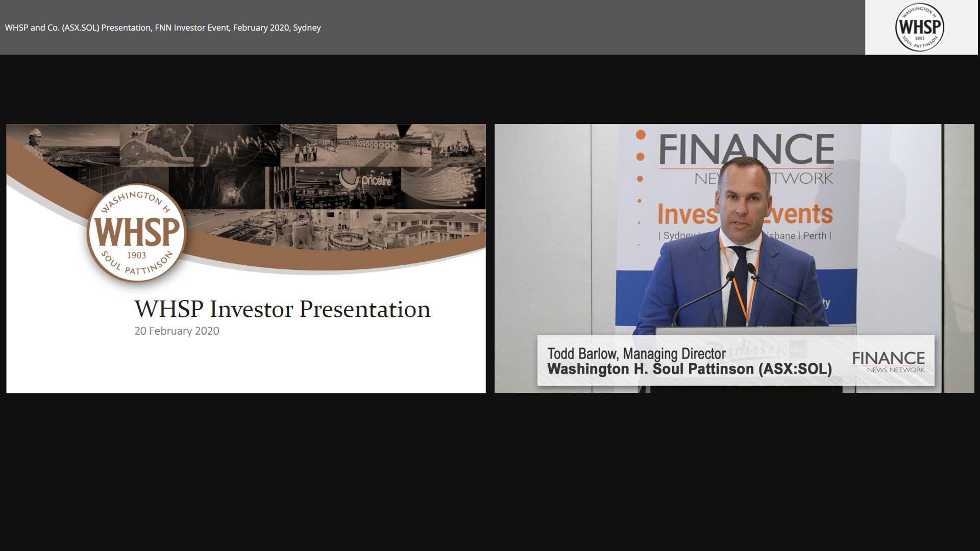
Task: Click the FINANCE banner heading behind speaker
Action: pos(746,149)
